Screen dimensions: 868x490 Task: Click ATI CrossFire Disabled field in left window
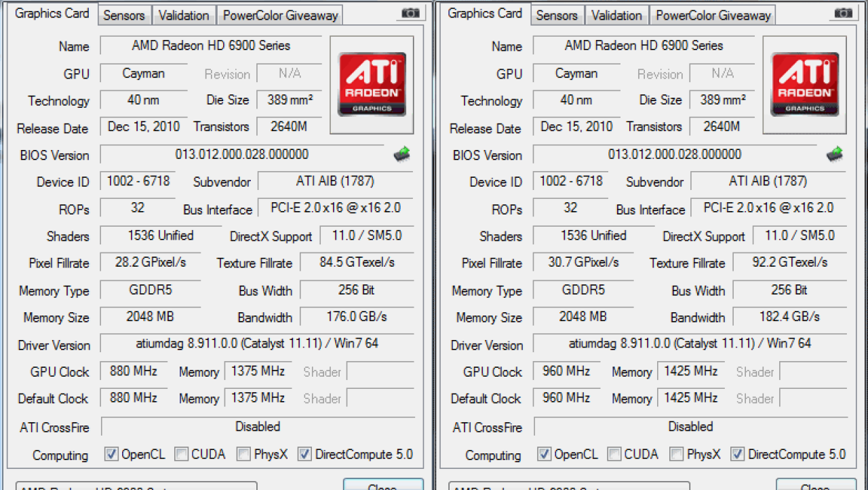(x=257, y=426)
